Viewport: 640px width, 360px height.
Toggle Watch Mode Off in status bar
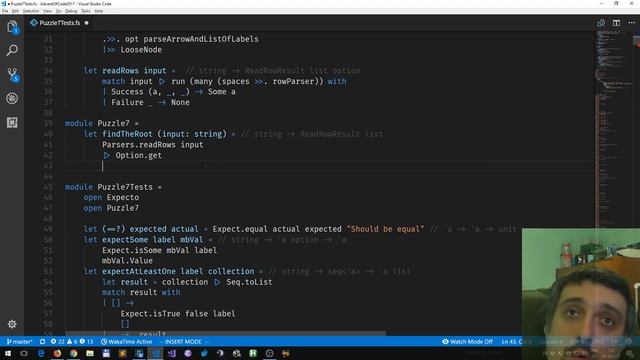[x=467, y=342]
